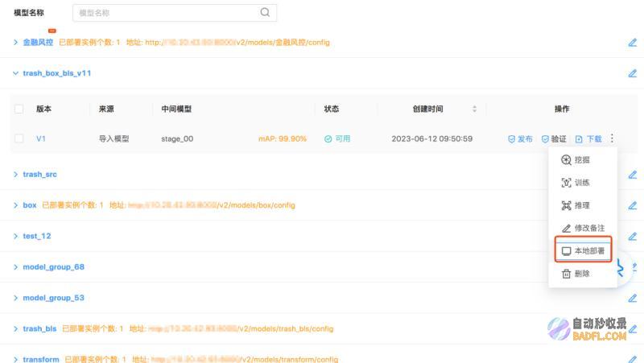This screenshot has width=644, height=363.
Task: Open the trash_src model name link
Action: coord(39,175)
